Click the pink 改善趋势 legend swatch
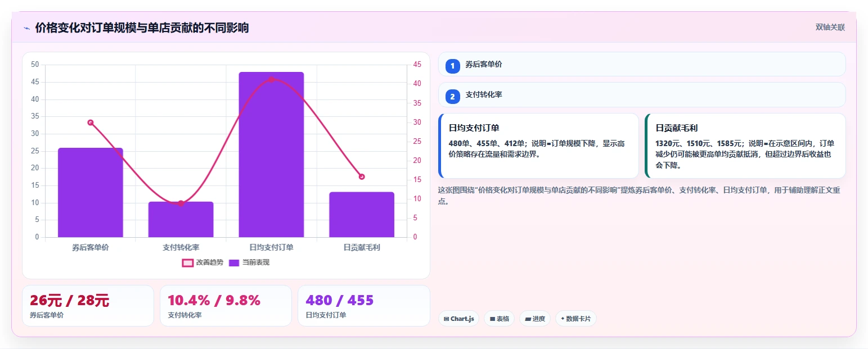Viewport: 868px width, 349px height. pyautogui.click(x=188, y=262)
